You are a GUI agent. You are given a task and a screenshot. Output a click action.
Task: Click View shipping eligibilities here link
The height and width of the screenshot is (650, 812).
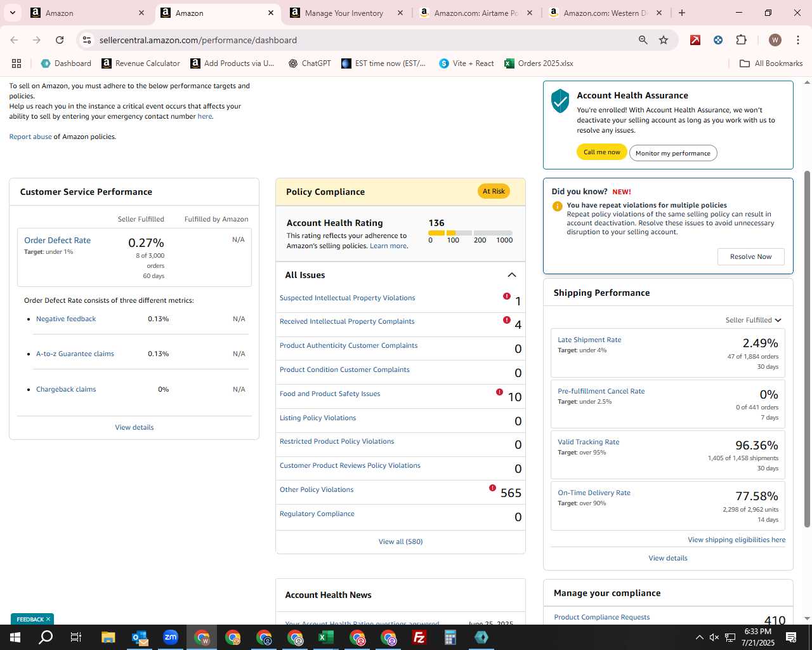(737, 540)
